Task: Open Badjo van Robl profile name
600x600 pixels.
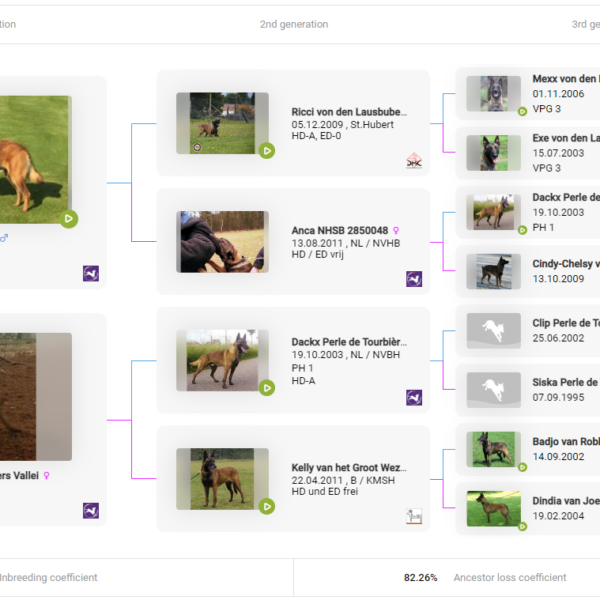Action: 566,442
